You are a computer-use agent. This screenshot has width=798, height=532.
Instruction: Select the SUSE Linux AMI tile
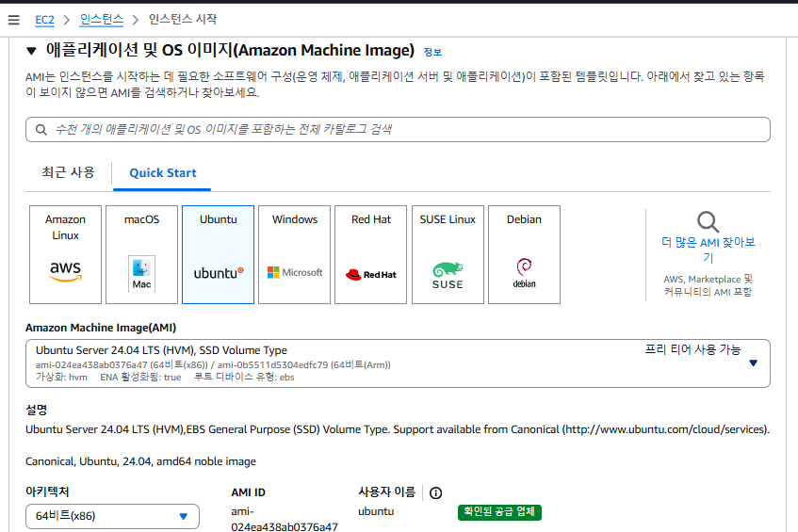(448, 254)
